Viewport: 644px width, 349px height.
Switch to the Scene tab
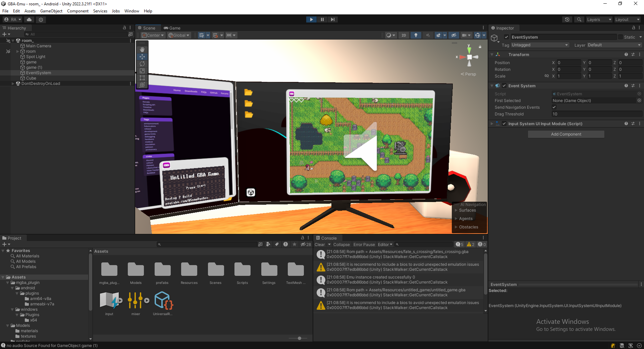point(147,28)
